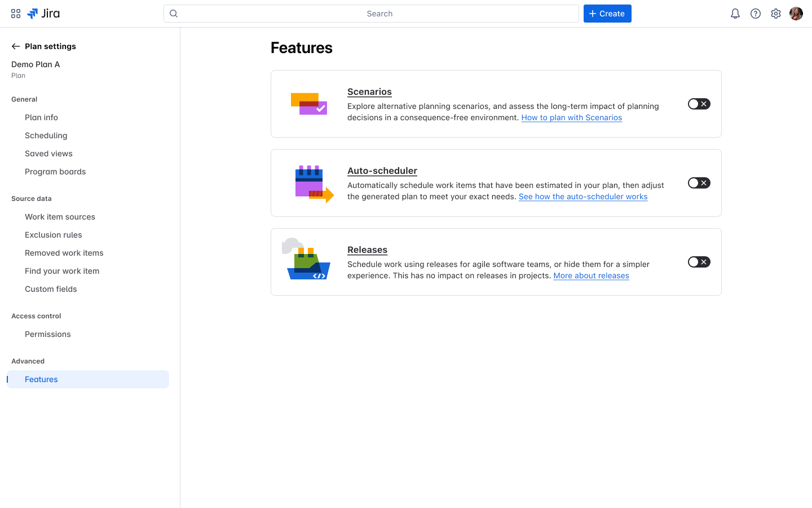The image size is (812, 508).
Task: Click the search magnifier icon
Action: pyautogui.click(x=173, y=13)
